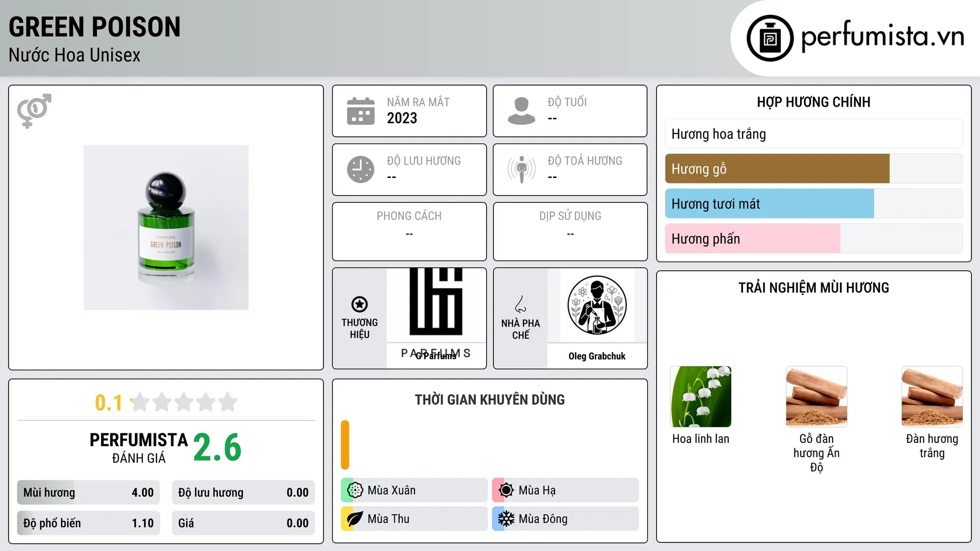This screenshot has height=551, width=980.
Task: Click the brown Hương gỗ accord bar
Action: click(x=814, y=169)
